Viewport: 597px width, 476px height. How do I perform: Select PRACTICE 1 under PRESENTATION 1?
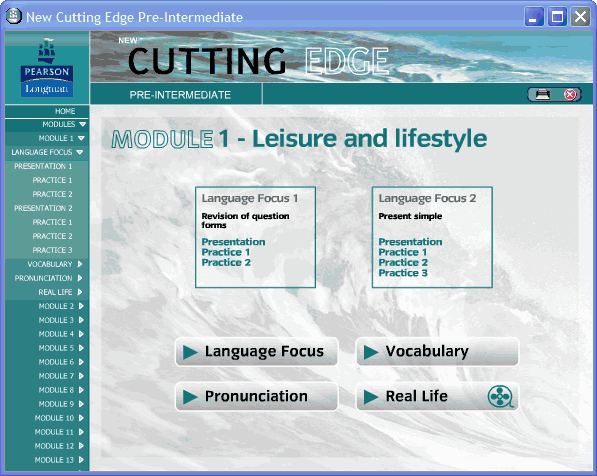[52, 180]
